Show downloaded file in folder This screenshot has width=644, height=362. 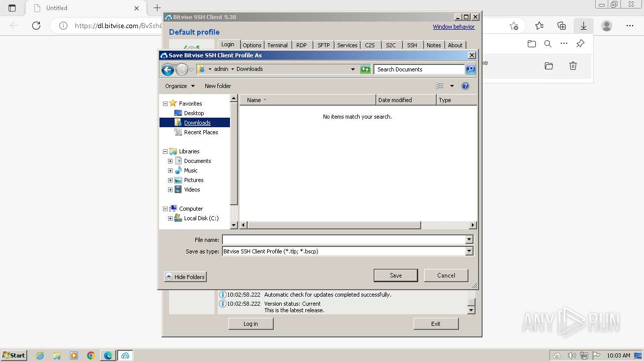point(549,66)
